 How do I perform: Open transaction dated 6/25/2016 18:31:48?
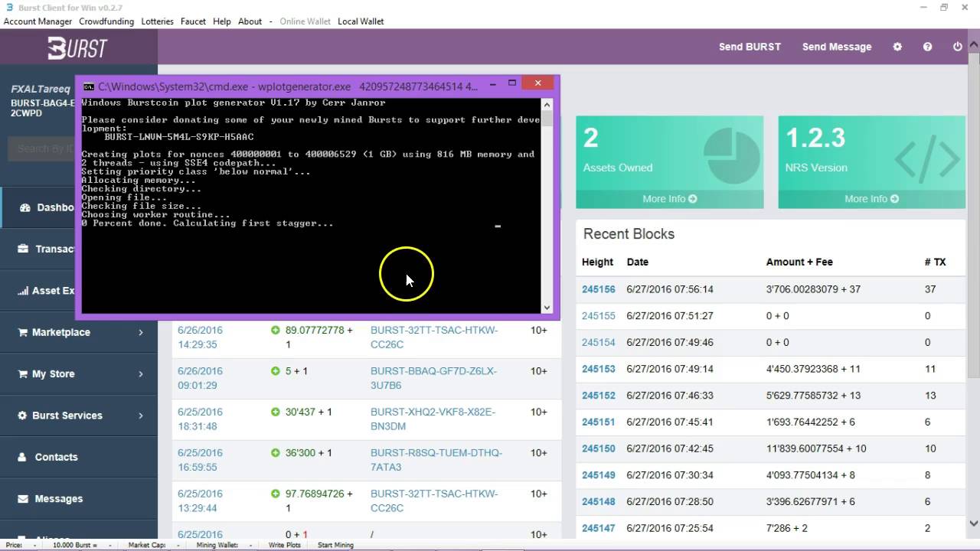click(200, 419)
